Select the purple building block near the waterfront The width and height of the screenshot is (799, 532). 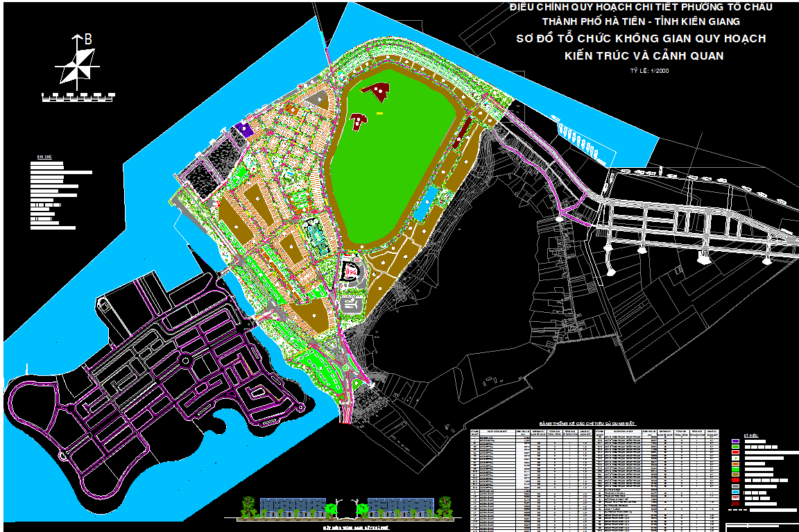[244, 129]
